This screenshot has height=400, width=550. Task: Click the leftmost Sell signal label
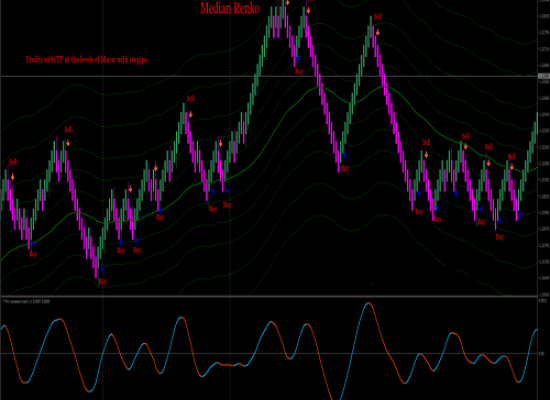pos(13,162)
